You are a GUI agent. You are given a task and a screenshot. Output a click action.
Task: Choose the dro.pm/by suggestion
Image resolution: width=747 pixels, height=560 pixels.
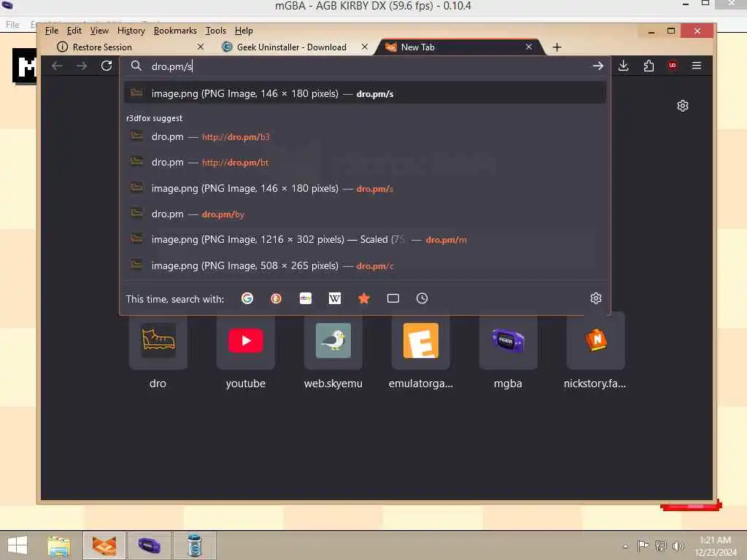point(365,214)
